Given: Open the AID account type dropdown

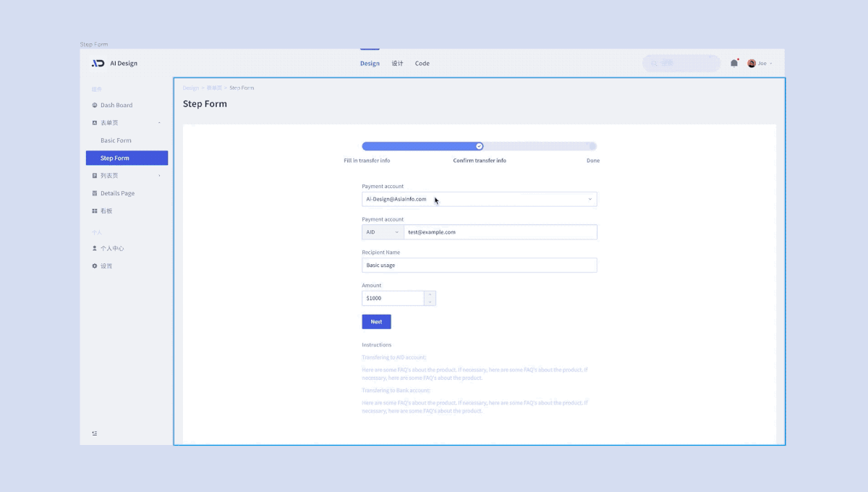Looking at the screenshot, I should pyautogui.click(x=383, y=232).
